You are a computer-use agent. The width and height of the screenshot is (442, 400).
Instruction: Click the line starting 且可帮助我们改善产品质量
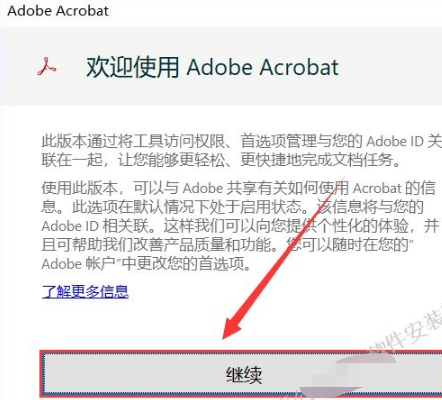coord(227,245)
